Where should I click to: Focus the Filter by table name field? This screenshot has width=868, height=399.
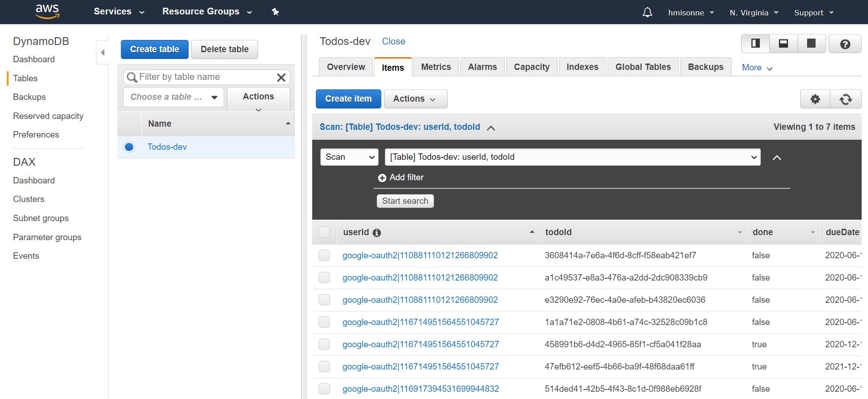tap(206, 77)
